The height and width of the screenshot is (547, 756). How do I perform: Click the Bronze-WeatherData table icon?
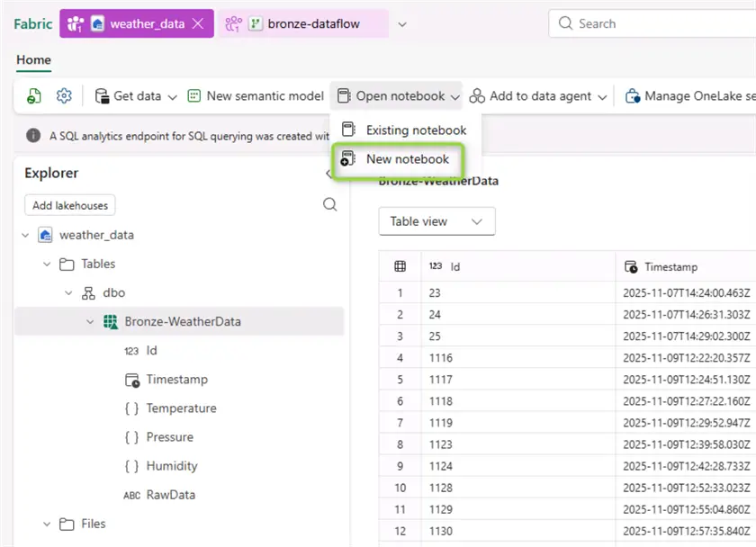pos(111,322)
